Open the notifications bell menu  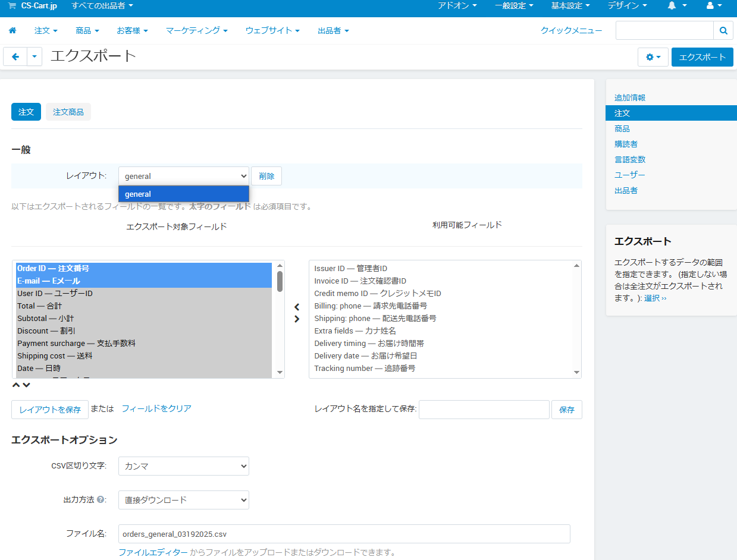click(676, 6)
